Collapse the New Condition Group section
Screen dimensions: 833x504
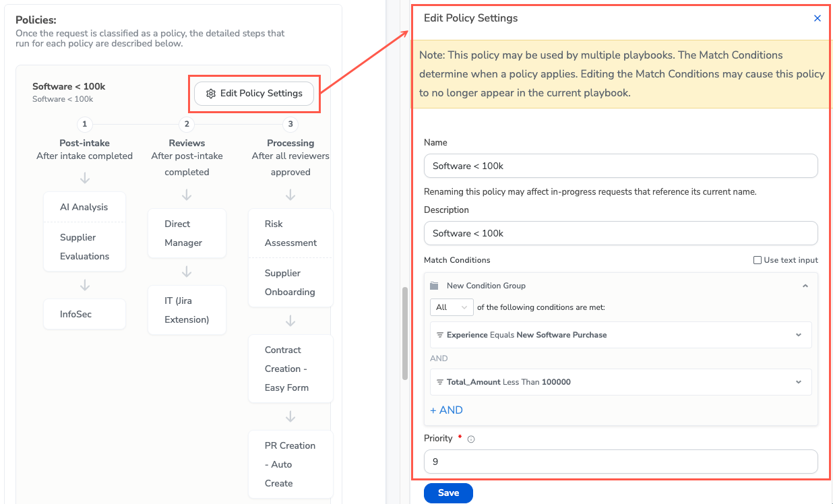coord(805,286)
